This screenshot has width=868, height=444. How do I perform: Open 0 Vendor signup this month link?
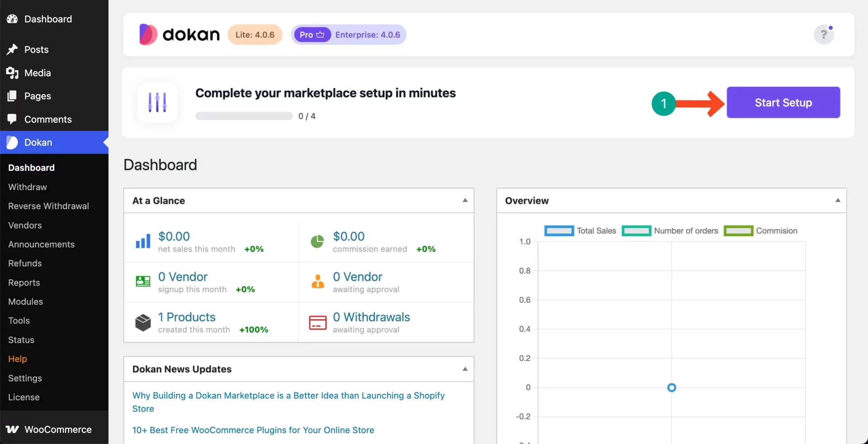[183, 277]
